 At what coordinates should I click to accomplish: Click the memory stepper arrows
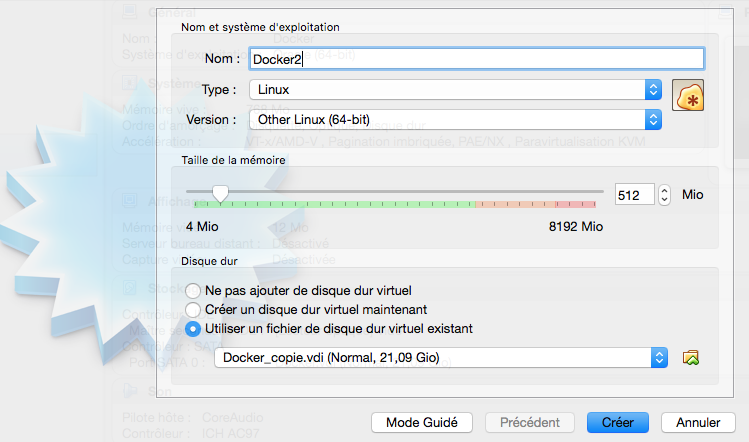665,194
